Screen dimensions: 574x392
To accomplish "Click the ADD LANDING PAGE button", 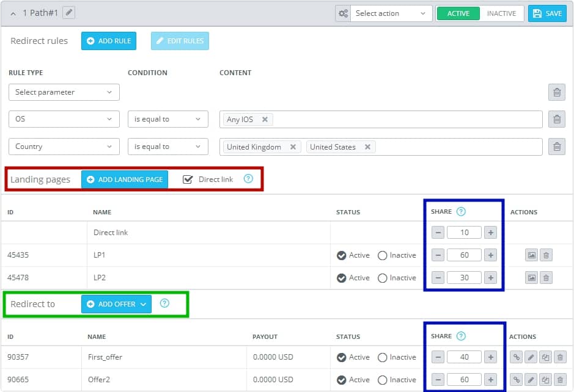I will coord(125,179).
